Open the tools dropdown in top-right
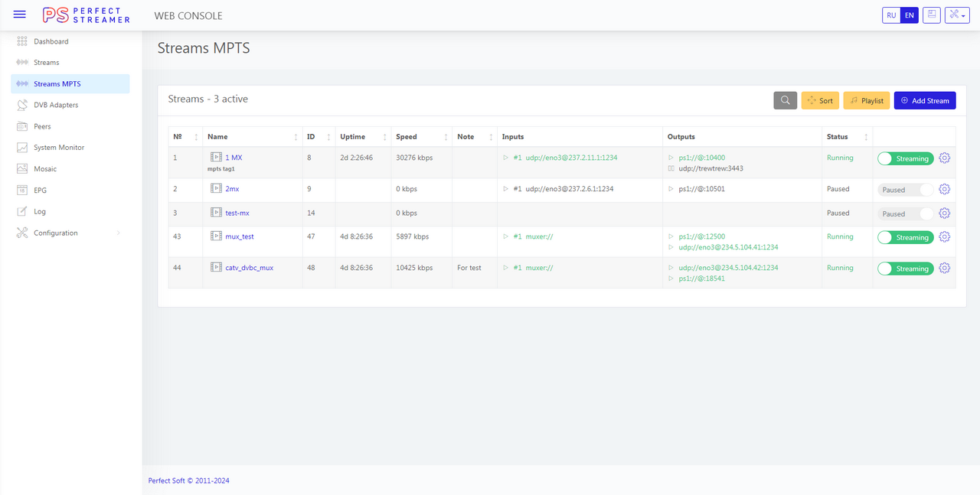The width and height of the screenshot is (980, 495). (957, 15)
